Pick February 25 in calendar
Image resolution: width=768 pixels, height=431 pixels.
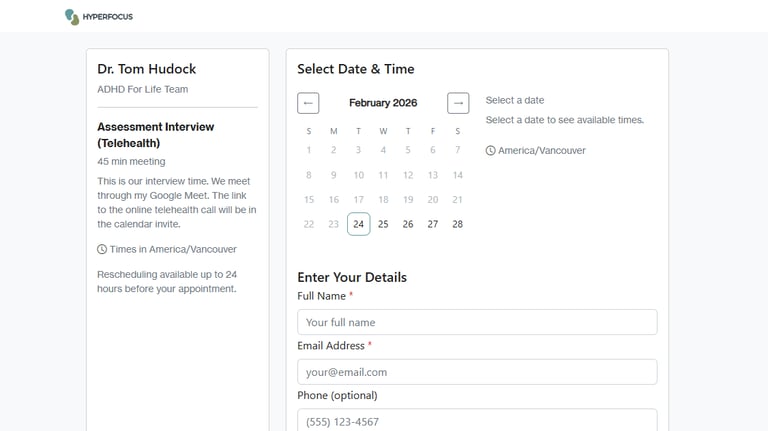pyautogui.click(x=383, y=224)
